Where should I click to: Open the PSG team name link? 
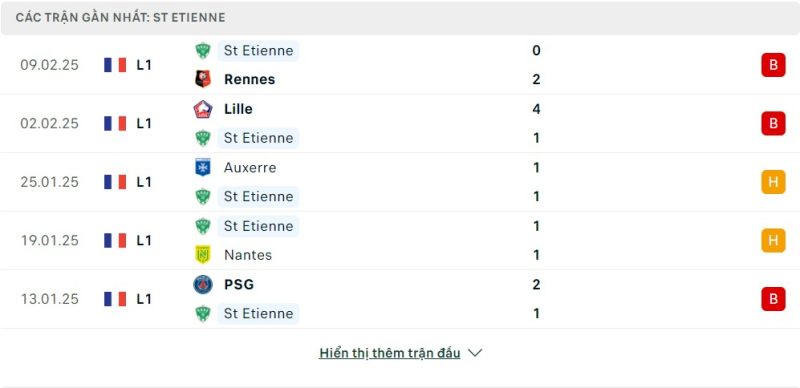tap(239, 284)
